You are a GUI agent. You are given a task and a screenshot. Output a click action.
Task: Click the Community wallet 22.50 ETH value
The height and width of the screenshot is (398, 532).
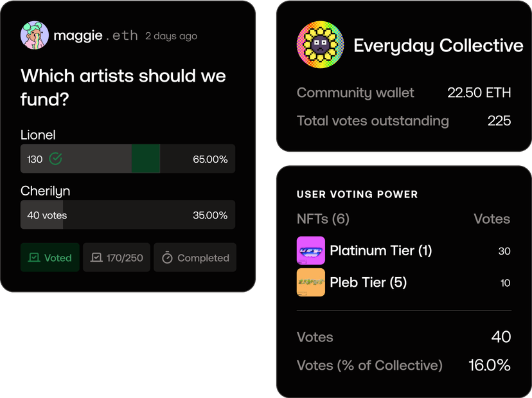coord(479,93)
